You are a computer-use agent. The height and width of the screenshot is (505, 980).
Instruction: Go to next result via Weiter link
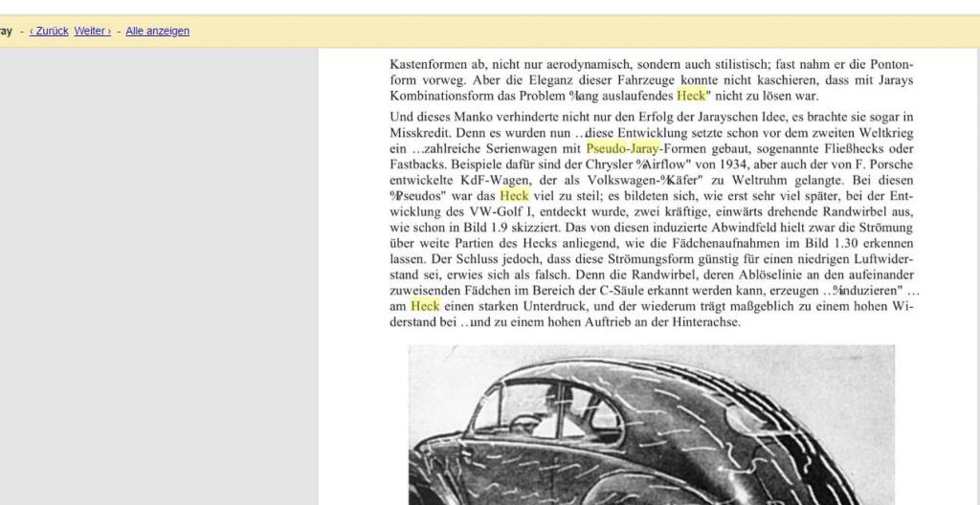93,31
